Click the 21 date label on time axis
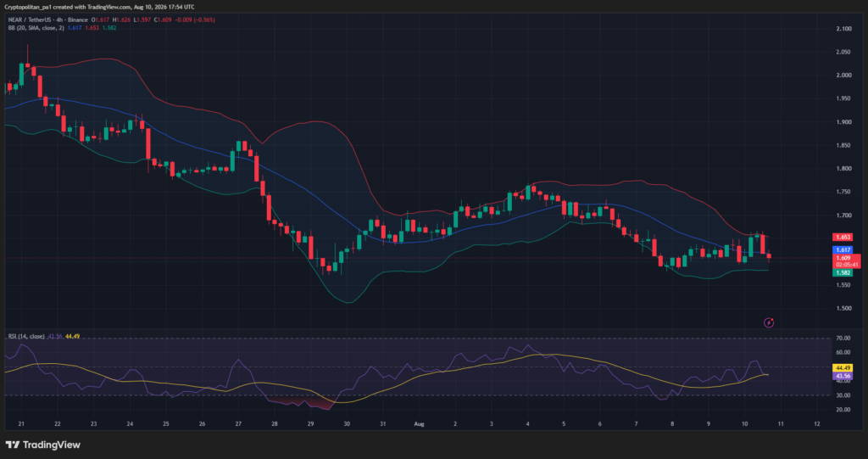This screenshot has height=459, width=868. 21,424
